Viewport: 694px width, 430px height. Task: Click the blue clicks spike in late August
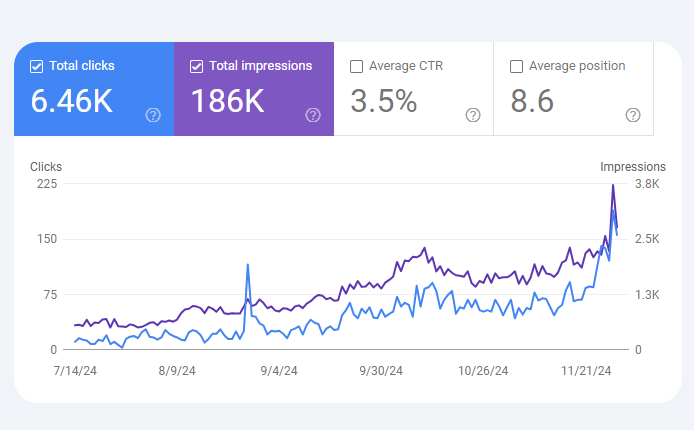pos(247,265)
